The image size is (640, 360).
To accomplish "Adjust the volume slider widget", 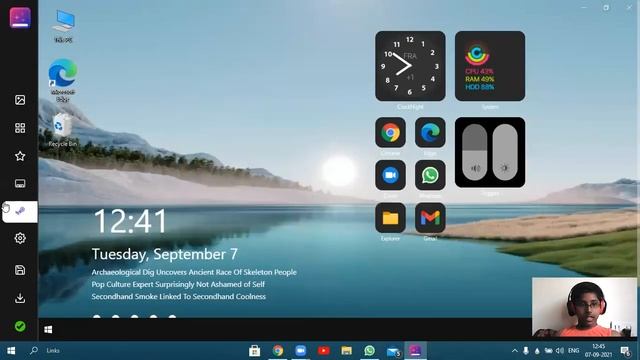I will 475,152.
